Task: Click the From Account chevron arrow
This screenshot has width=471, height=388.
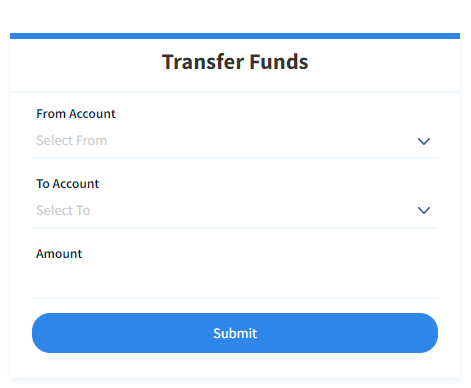Action: (424, 141)
